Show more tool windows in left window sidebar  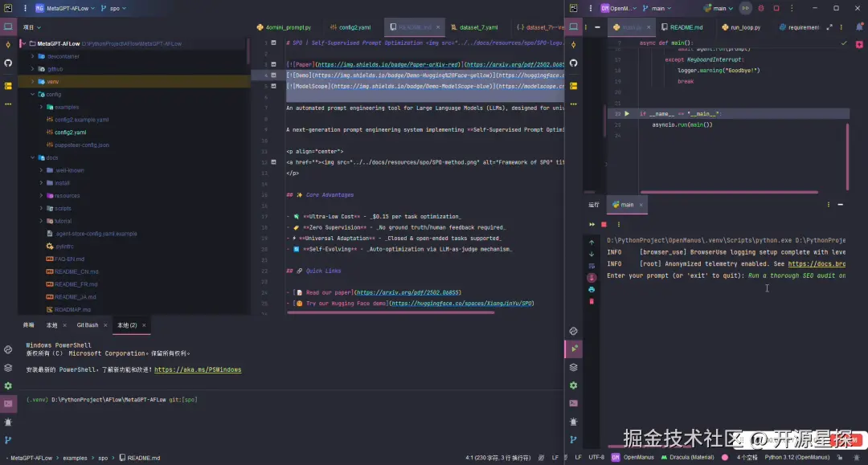(x=8, y=104)
